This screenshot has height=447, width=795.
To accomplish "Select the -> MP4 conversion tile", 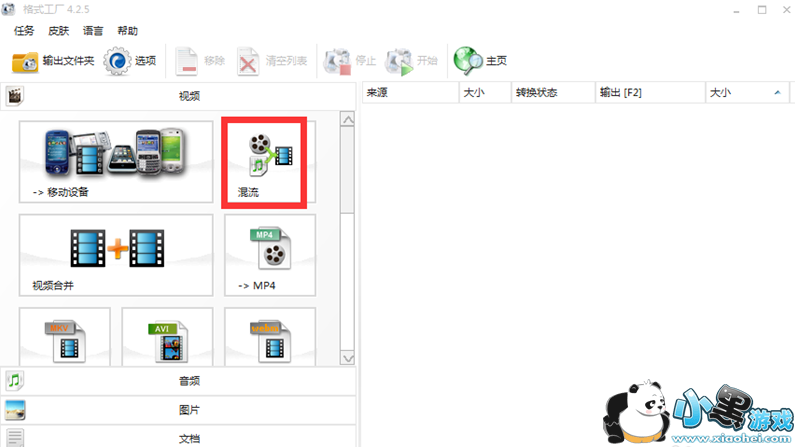I will pos(270,255).
